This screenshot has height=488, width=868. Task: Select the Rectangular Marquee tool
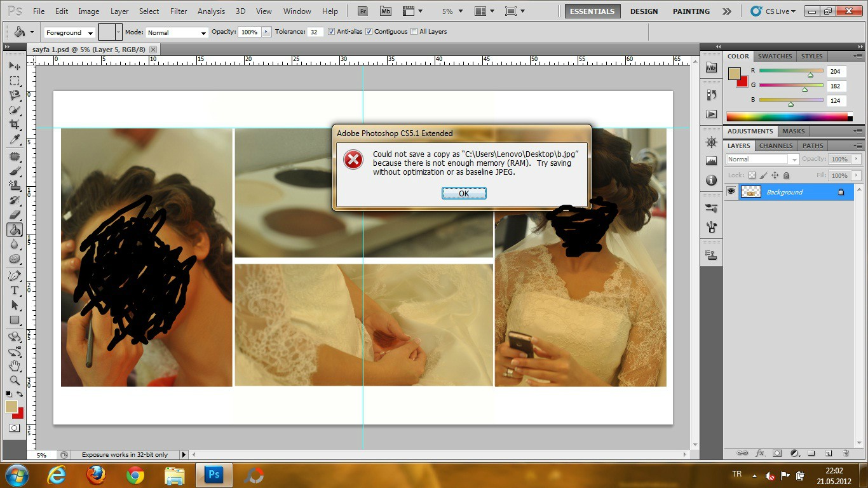15,81
